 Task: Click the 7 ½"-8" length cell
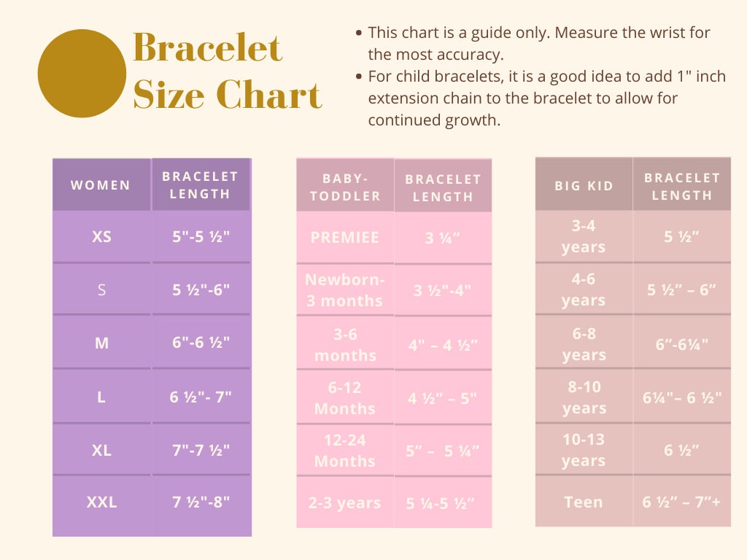click(x=201, y=502)
